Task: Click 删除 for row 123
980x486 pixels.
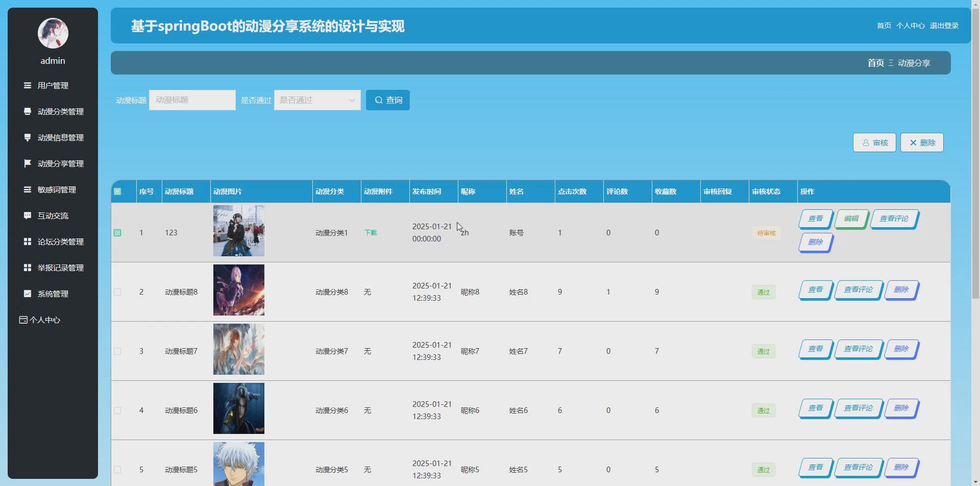Action: [816, 242]
